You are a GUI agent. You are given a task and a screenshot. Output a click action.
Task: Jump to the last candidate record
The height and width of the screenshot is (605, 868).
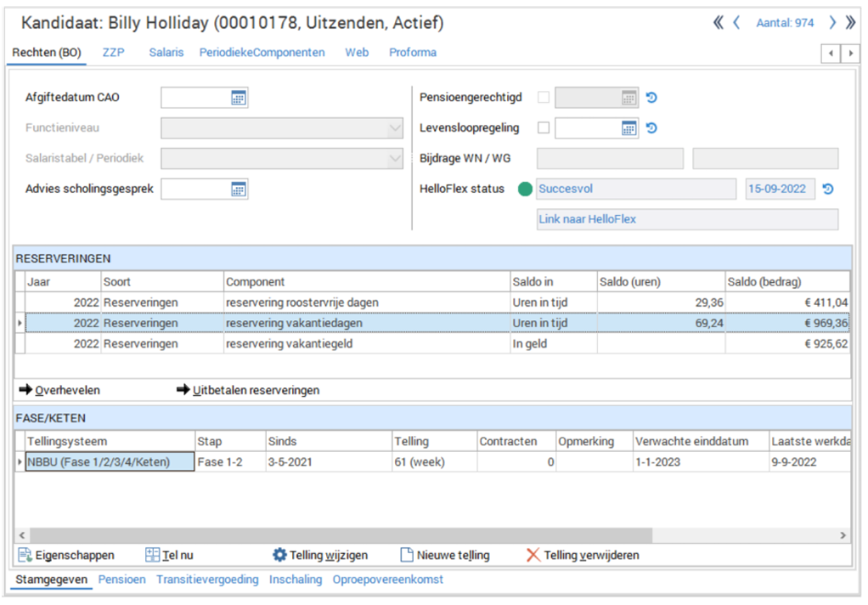pyautogui.click(x=850, y=23)
